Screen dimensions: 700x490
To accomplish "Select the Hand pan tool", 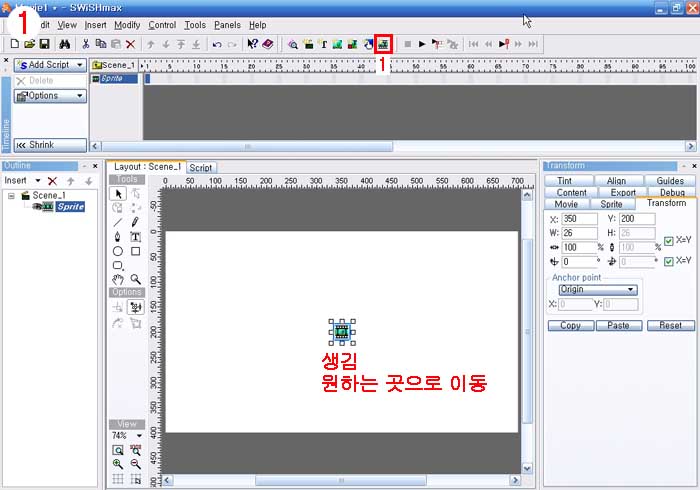I will (x=118, y=280).
